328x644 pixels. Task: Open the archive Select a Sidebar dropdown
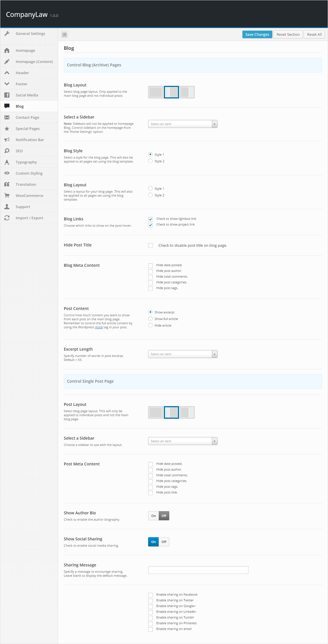tap(183, 124)
